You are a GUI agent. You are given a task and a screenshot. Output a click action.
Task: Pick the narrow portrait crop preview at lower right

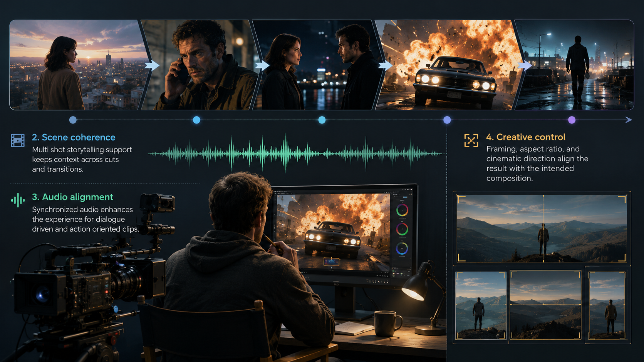[607, 305]
